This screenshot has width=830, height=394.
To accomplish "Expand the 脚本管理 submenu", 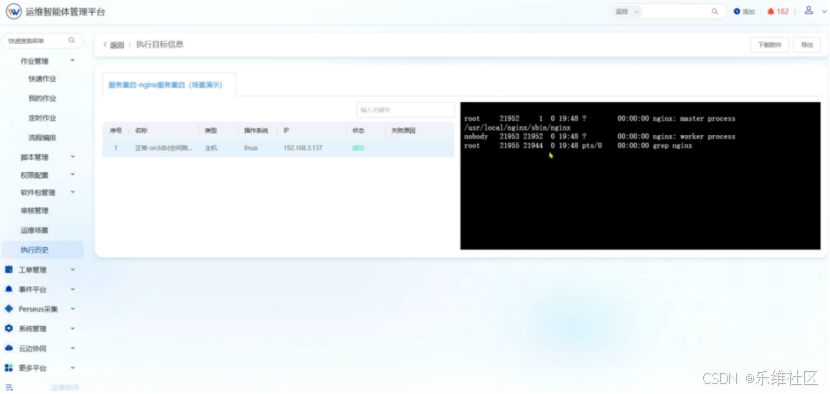I will pyautogui.click(x=73, y=157).
